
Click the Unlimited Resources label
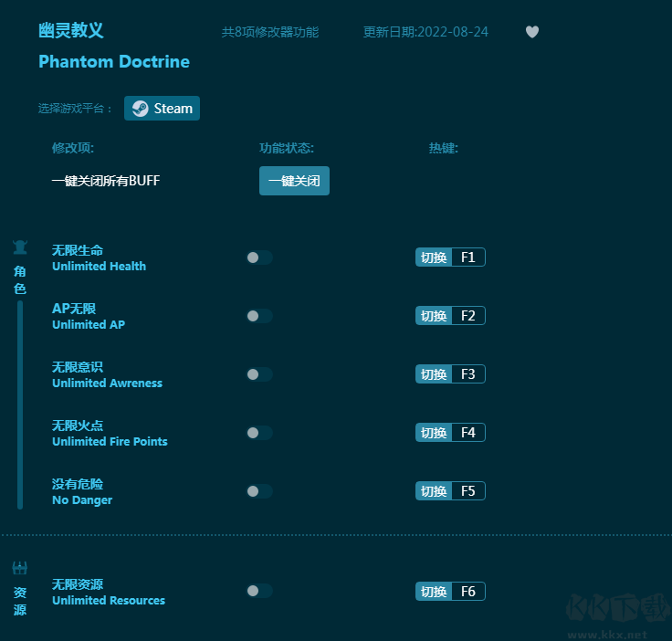point(109,600)
